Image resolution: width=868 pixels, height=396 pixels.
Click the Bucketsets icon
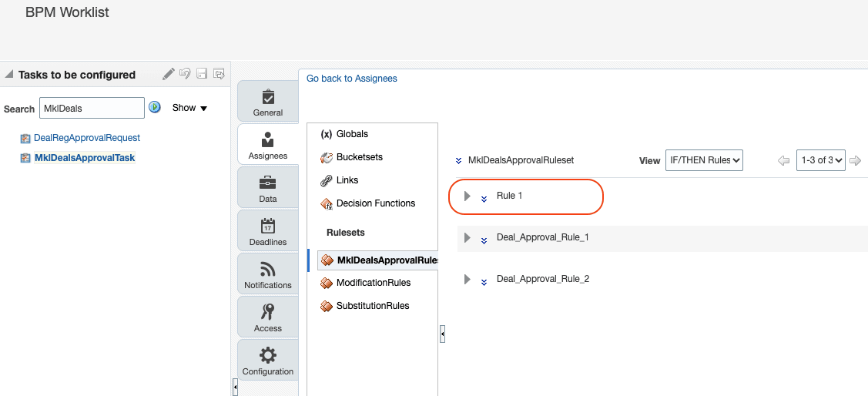click(327, 157)
